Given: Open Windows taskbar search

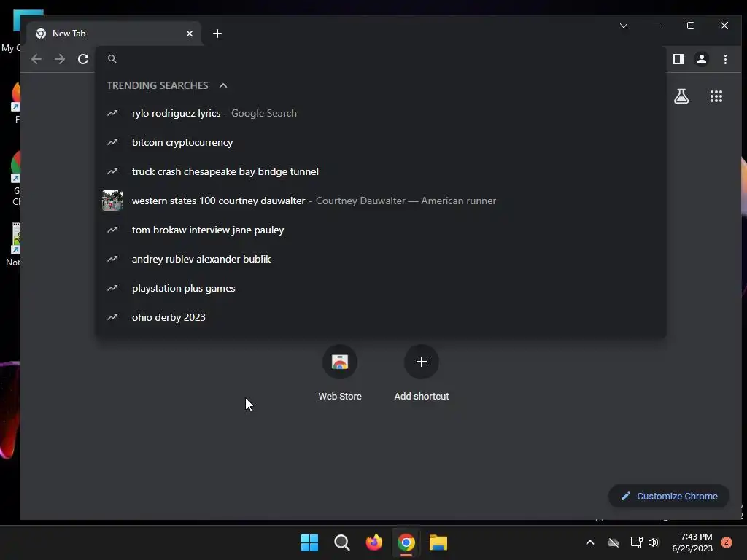Looking at the screenshot, I should click(x=341, y=542).
